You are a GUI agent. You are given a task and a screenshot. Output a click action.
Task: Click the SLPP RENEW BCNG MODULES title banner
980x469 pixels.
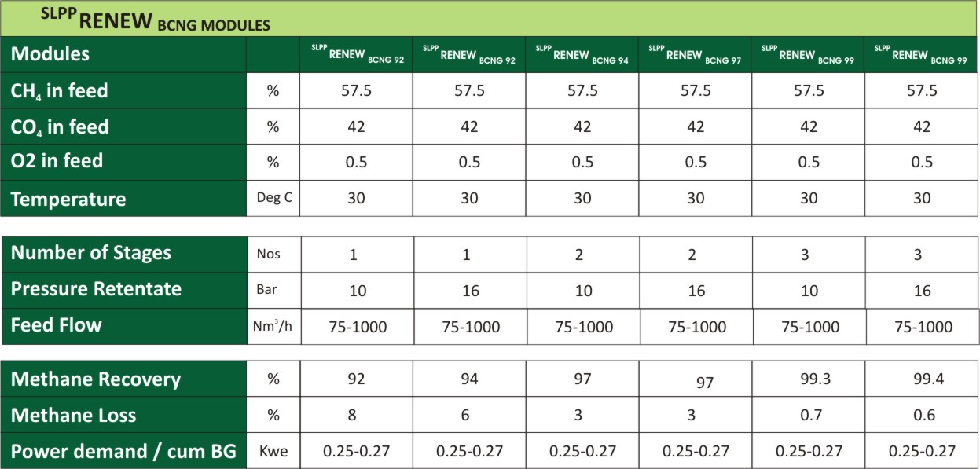(x=156, y=19)
